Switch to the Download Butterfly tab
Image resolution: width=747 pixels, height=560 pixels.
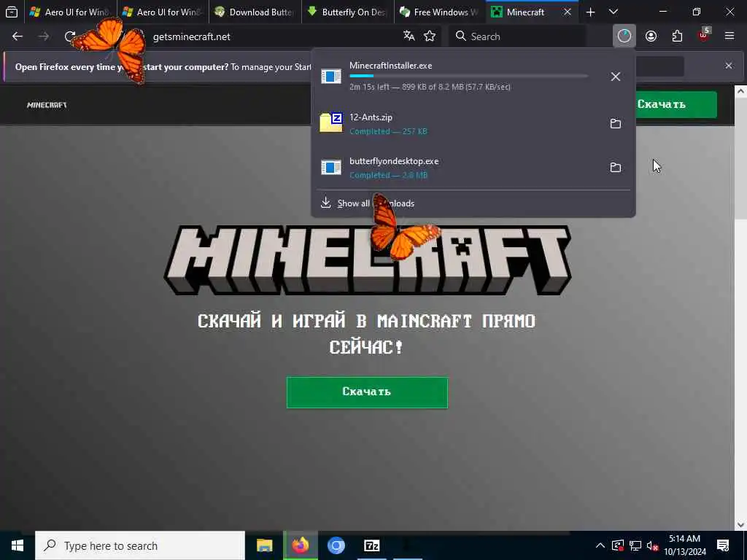click(255, 12)
